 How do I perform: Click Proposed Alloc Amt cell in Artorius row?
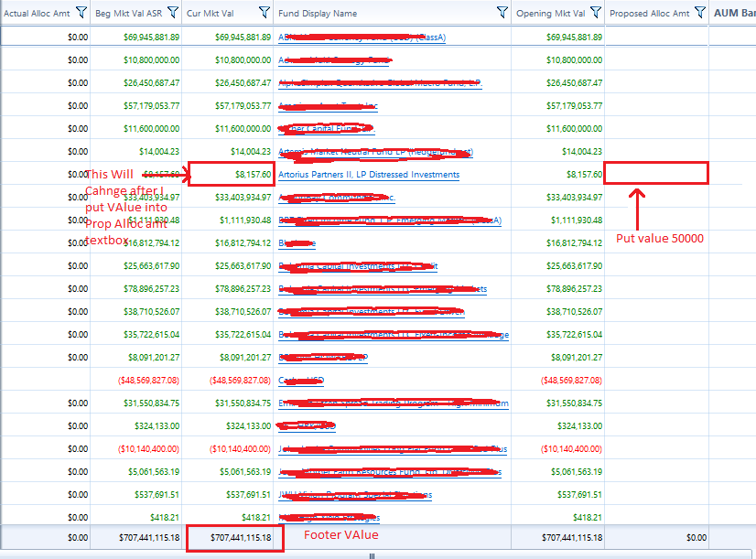point(656,173)
